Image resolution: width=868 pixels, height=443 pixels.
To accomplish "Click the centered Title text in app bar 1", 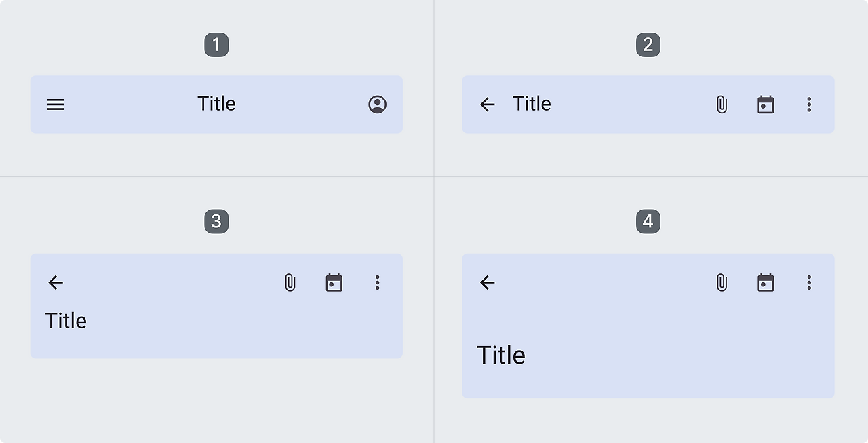I will [216, 104].
